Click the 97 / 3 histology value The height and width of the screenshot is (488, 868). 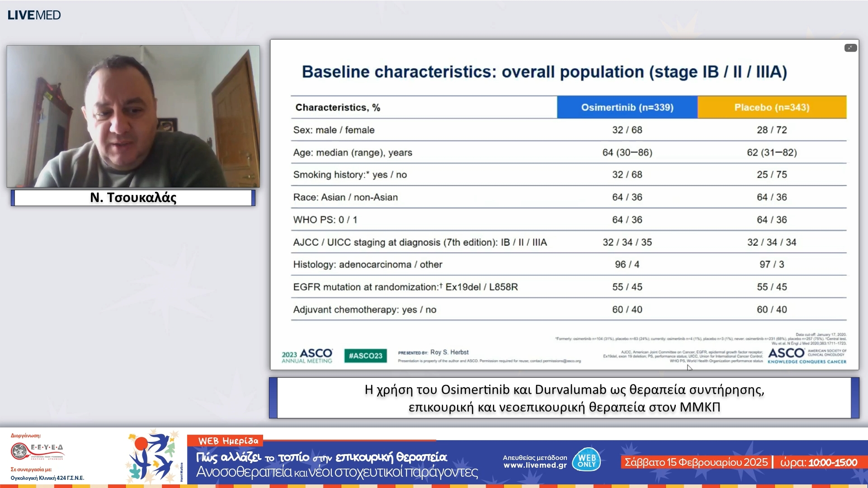[x=772, y=265]
